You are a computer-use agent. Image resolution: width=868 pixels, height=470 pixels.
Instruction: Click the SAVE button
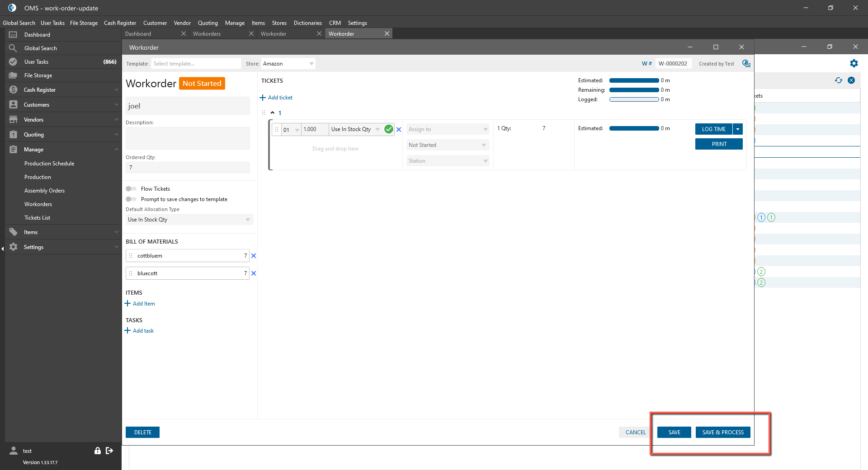point(674,432)
